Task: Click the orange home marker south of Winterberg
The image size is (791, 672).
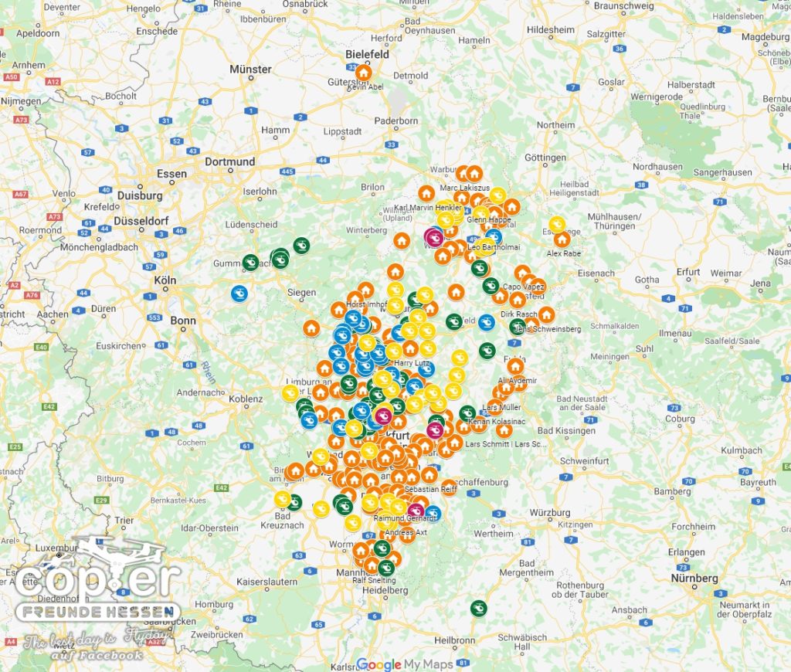Action: [x=401, y=241]
